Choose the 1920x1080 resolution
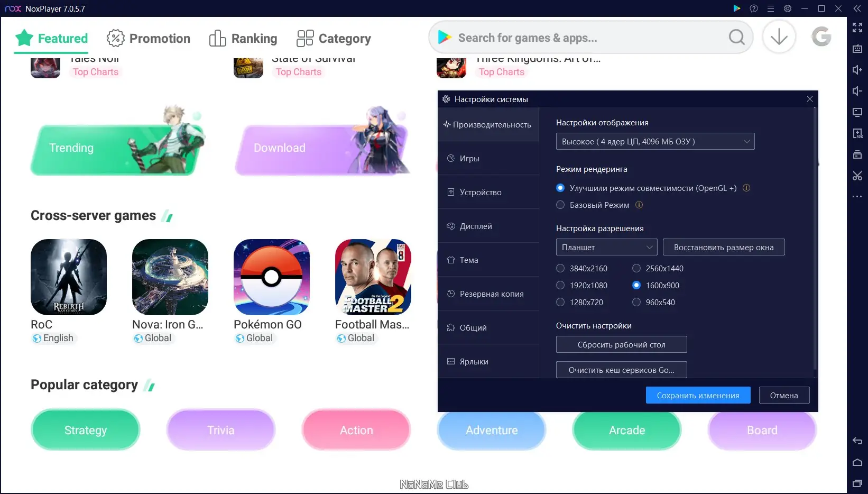This screenshot has height=494, width=868. tap(560, 285)
